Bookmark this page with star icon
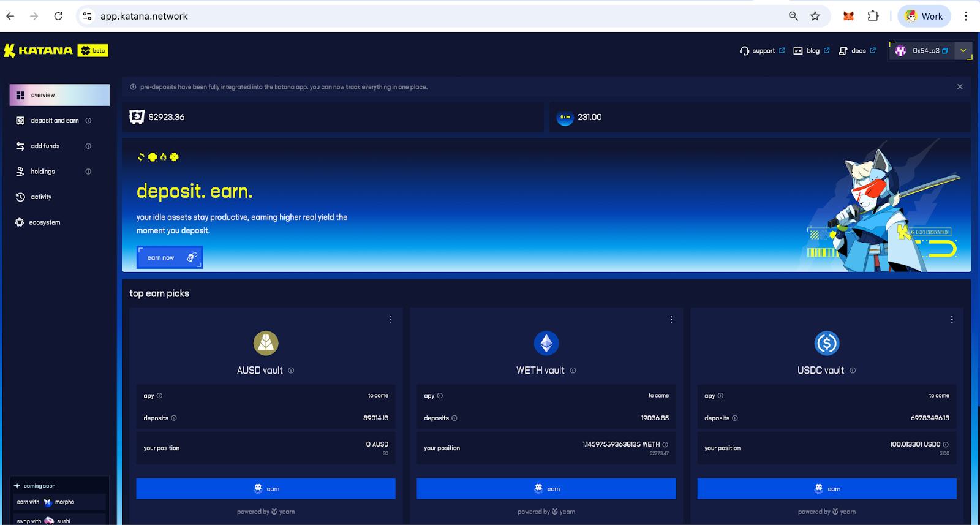 point(815,17)
